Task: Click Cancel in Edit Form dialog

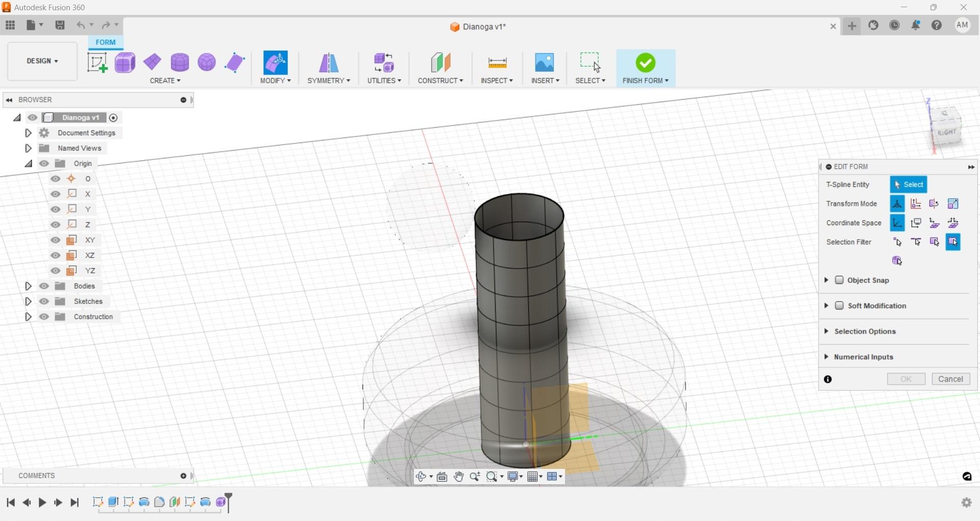Action: coord(951,379)
